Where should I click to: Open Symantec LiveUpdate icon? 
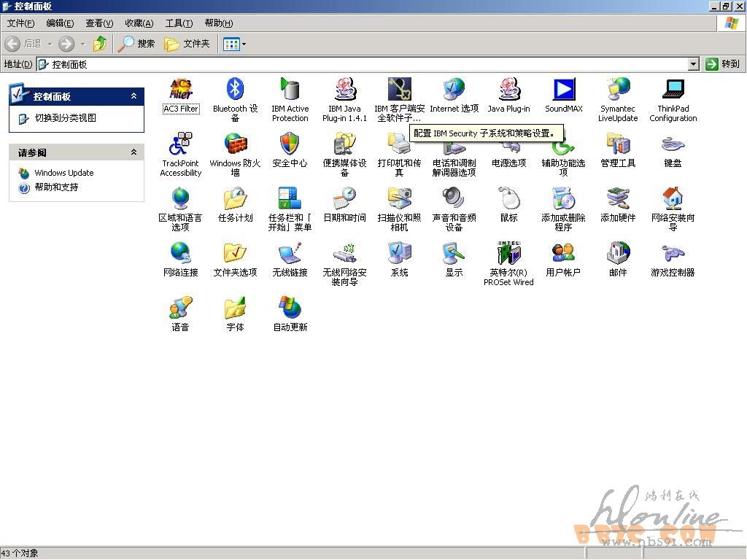pyautogui.click(x=618, y=90)
